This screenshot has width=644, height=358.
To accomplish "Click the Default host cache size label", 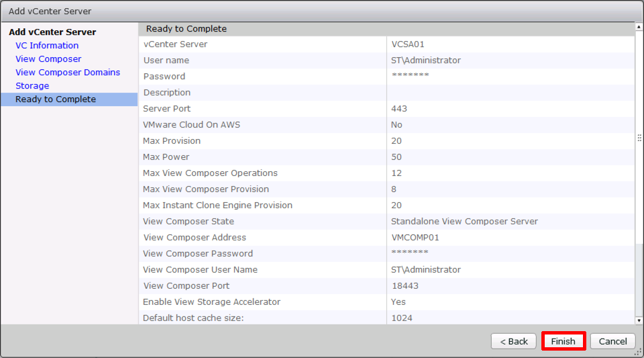I will (x=193, y=318).
